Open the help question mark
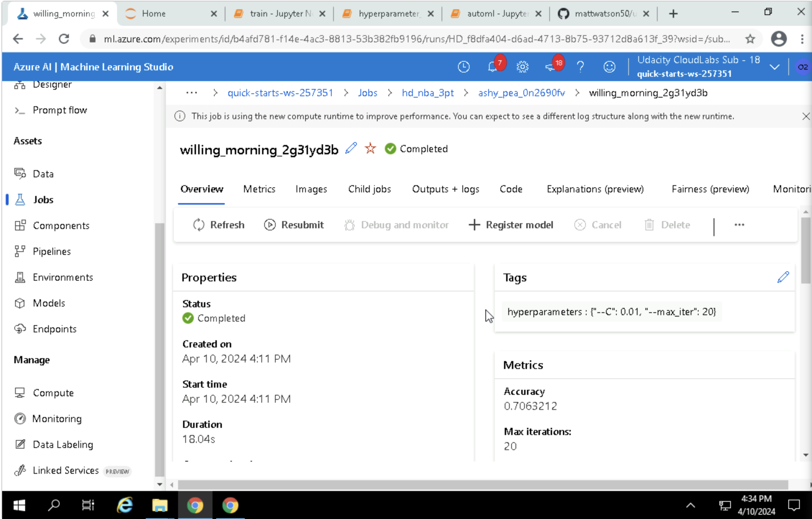The width and height of the screenshot is (812, 519). point(580,67)
